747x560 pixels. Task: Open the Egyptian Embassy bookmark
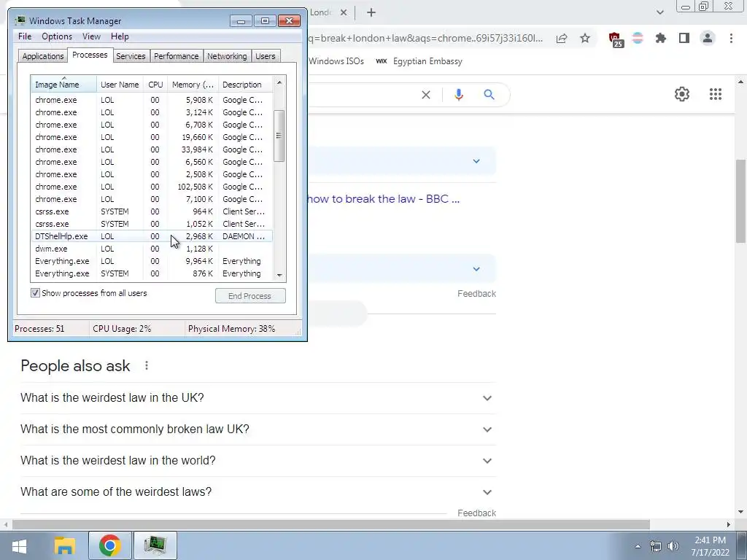pyautogui.click(x=419, y=61)
